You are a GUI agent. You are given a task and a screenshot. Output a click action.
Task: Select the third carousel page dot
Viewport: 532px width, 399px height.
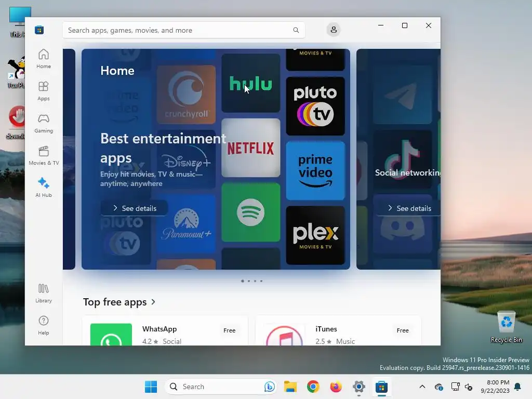tap(255, 281)
